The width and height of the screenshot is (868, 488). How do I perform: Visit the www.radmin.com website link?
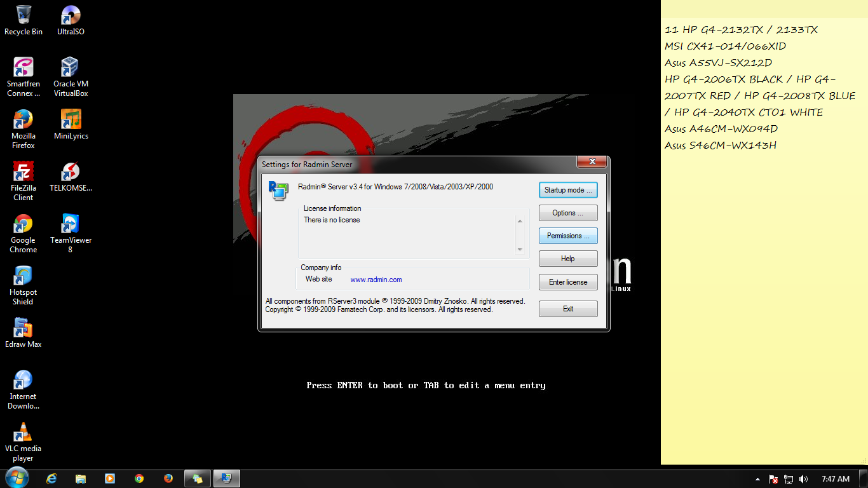(376, 280)
